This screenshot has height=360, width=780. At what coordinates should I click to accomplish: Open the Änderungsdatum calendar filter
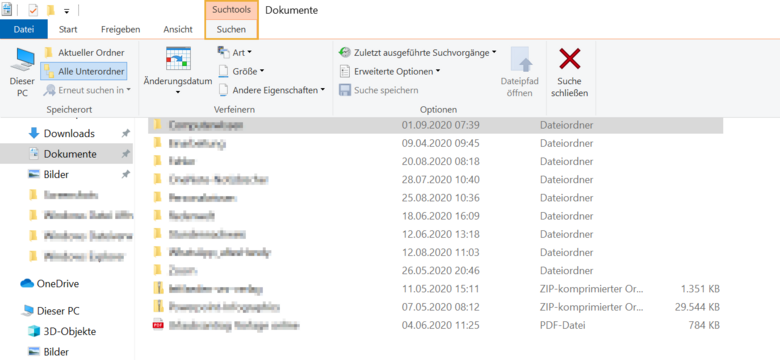[178, 71]
